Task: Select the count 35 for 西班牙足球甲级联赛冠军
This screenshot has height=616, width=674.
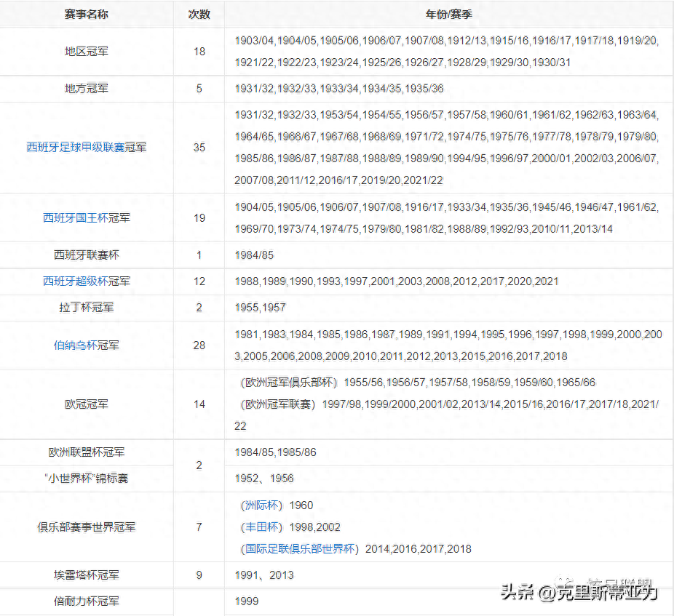Action: coord(199,147)
